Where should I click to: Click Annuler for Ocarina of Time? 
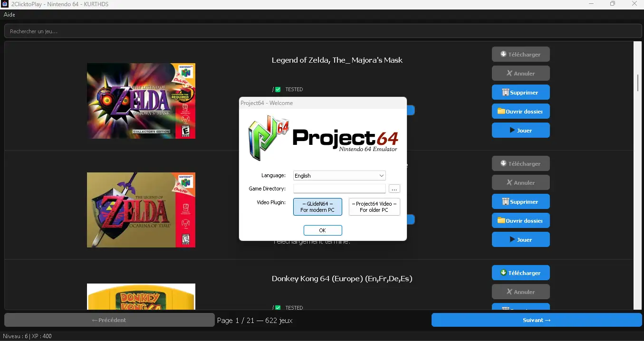pos(520,182)
